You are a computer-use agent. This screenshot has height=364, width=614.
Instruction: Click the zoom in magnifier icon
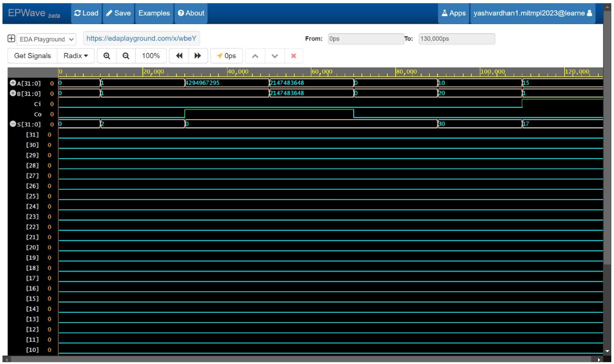pyautogui.click(x=107, y=56)
